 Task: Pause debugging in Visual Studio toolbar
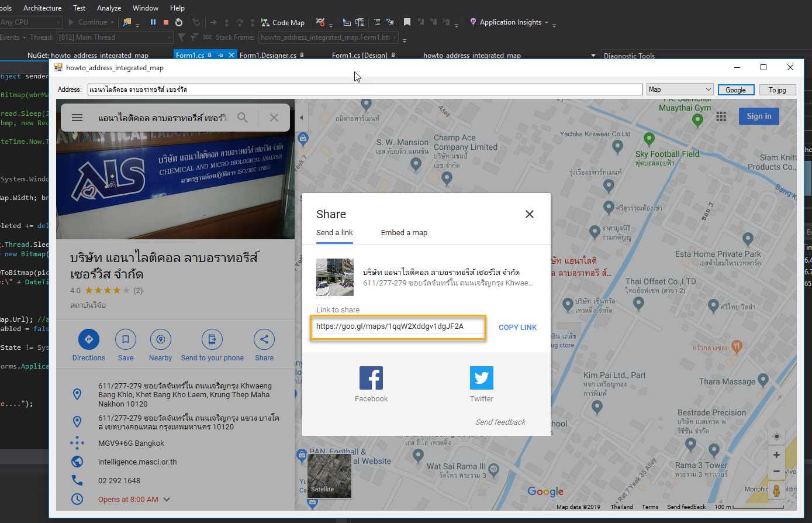pyautogui.click(x=153, y=22)
